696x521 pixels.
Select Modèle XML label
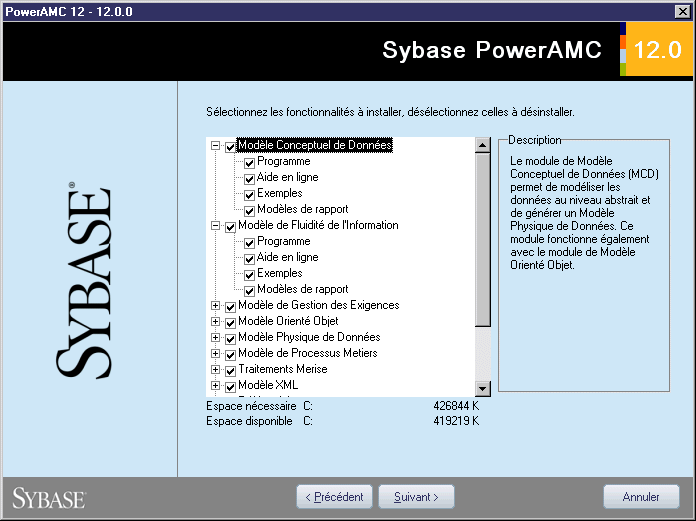pos(268,385)
